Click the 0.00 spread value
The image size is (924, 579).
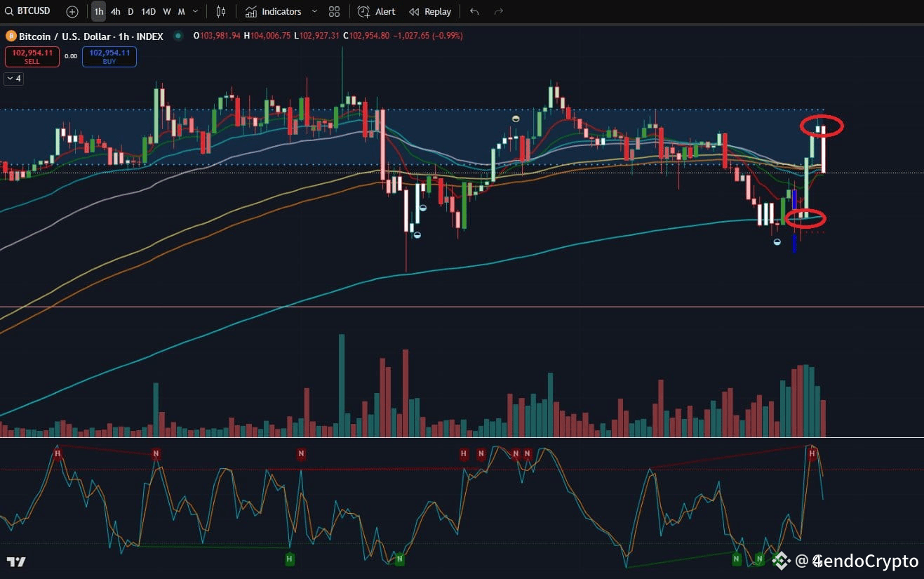point(71,56)
